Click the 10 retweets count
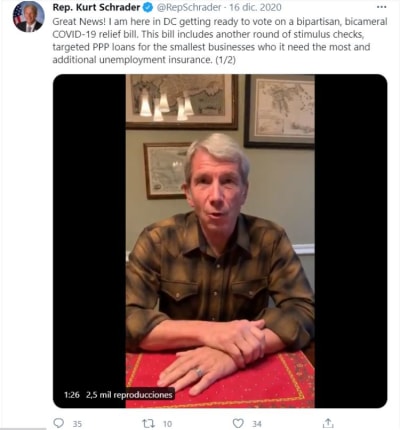400x430 pixels. coord(167,424)
